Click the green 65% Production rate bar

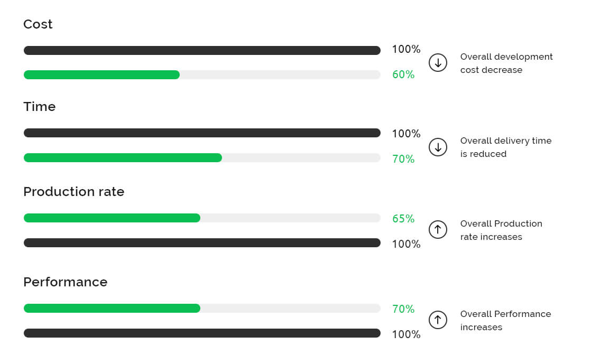pyautogui.click(x=112, y=218)
